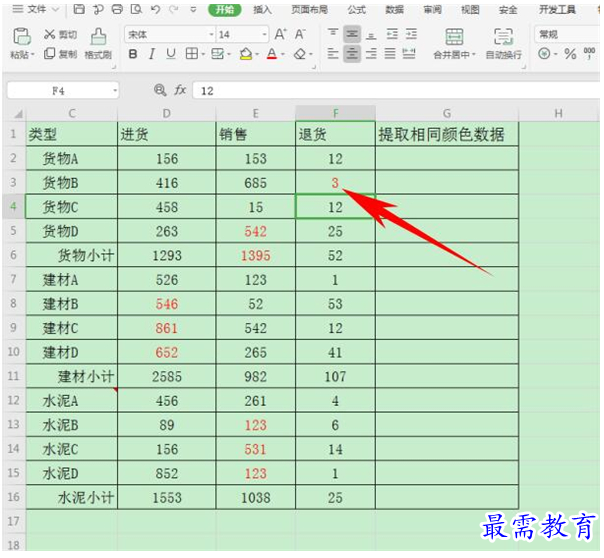Screen dimensions: 604x558
Task: Click the distributed alignment icon
Action: click(409, 54)
